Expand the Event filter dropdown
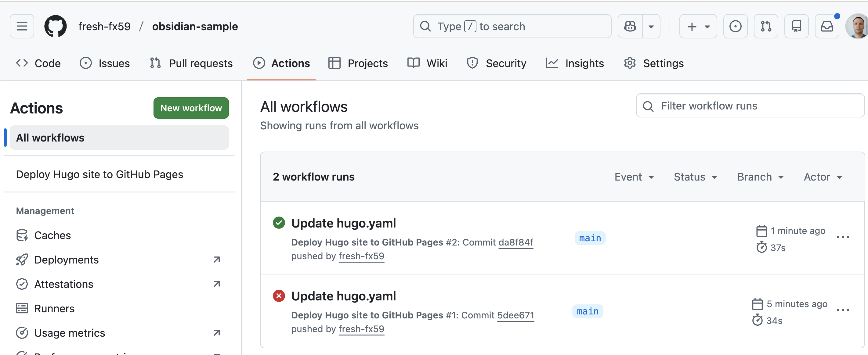The width and height of the screenshot is (868, 355). coord(634,177)
